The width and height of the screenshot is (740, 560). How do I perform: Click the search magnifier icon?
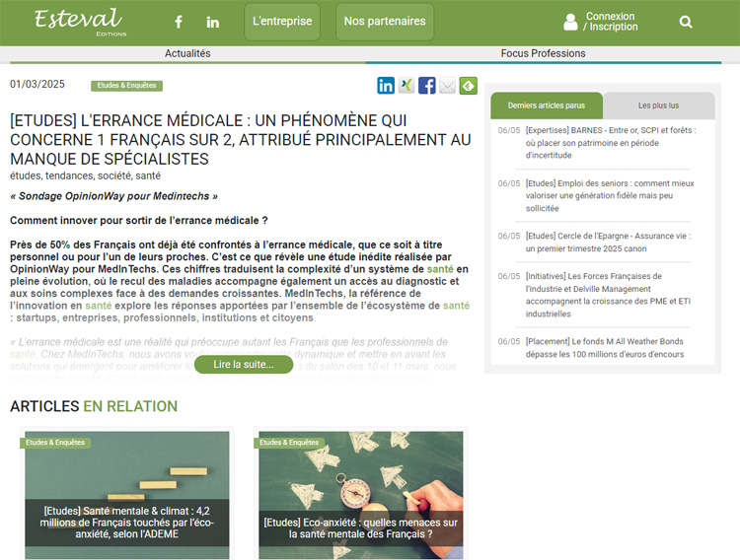pyautogui.click(x=686, y=22)
